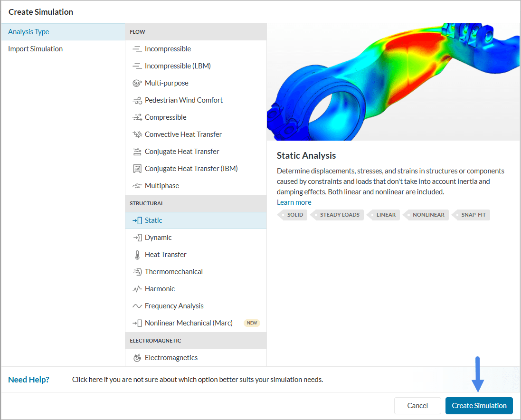
Task: Click the Conjugate Heat Transfer (IBM) icon
Action: coord(136,168)
